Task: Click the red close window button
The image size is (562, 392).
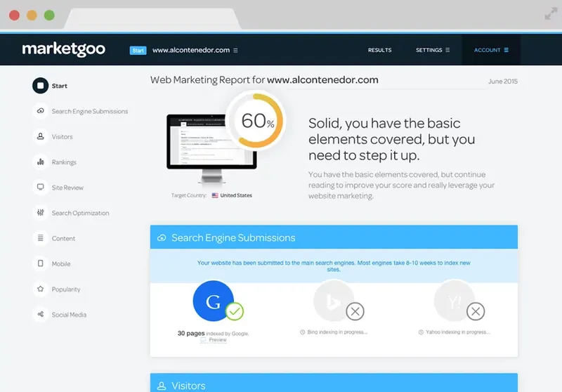Action: click(14, 15)
